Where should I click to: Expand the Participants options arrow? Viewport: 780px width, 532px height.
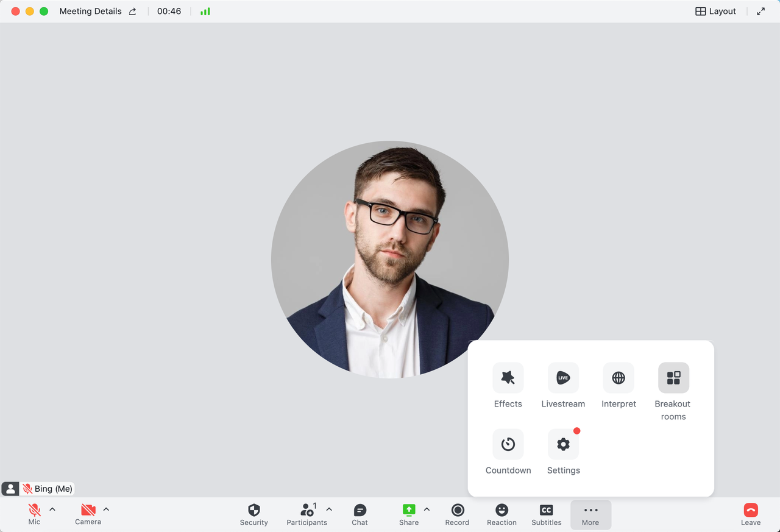coord(329,509)
